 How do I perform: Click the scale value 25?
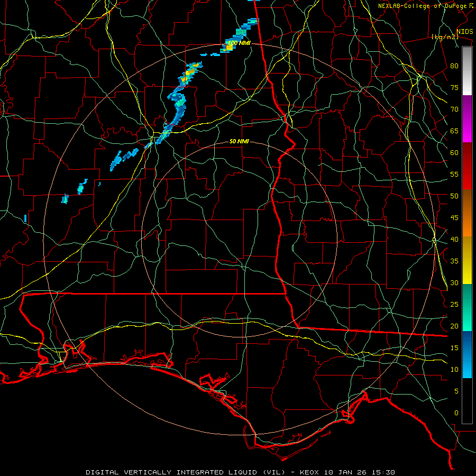[454, 304]
